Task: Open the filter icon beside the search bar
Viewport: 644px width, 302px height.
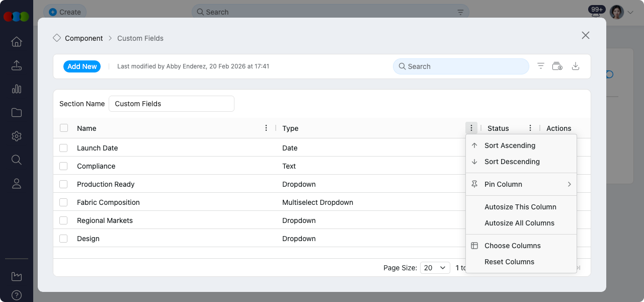Action: 540,66
